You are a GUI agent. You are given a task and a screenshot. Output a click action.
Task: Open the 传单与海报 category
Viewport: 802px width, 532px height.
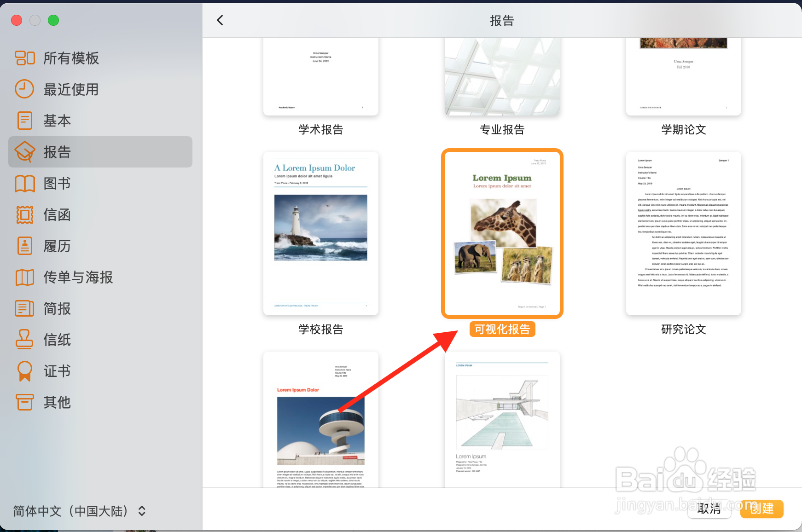click(x=25, y=277)
